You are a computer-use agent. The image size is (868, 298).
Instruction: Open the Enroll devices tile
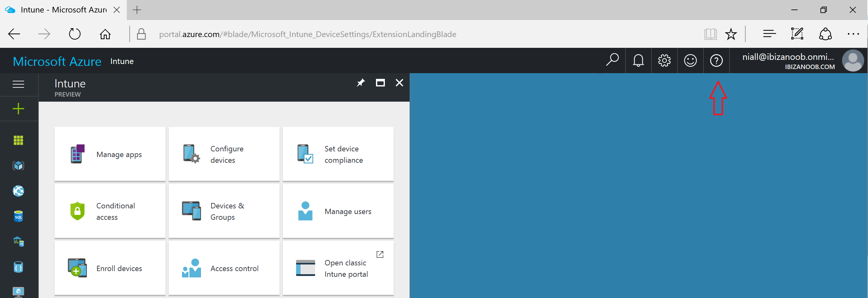110,268
